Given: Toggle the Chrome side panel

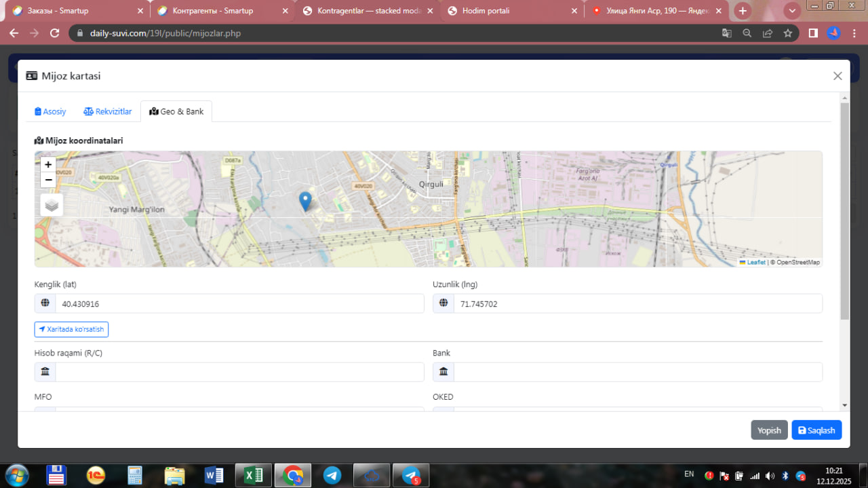Looking at the screenshot, I should coord(813,33).
